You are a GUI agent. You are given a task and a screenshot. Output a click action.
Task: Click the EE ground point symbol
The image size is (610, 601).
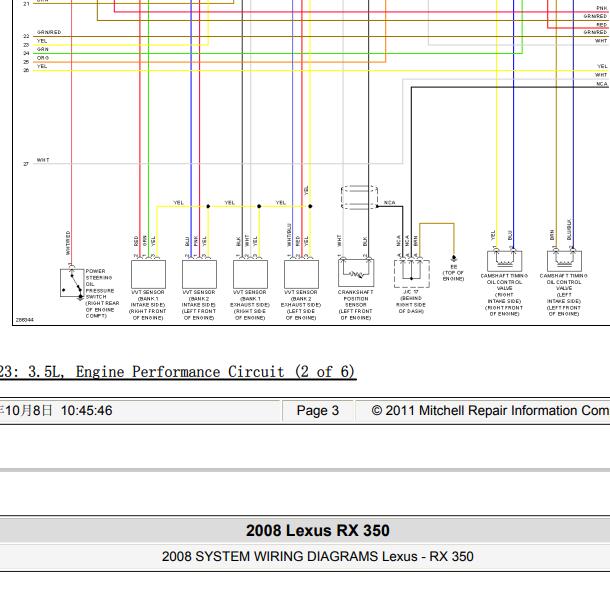[454, 258]
